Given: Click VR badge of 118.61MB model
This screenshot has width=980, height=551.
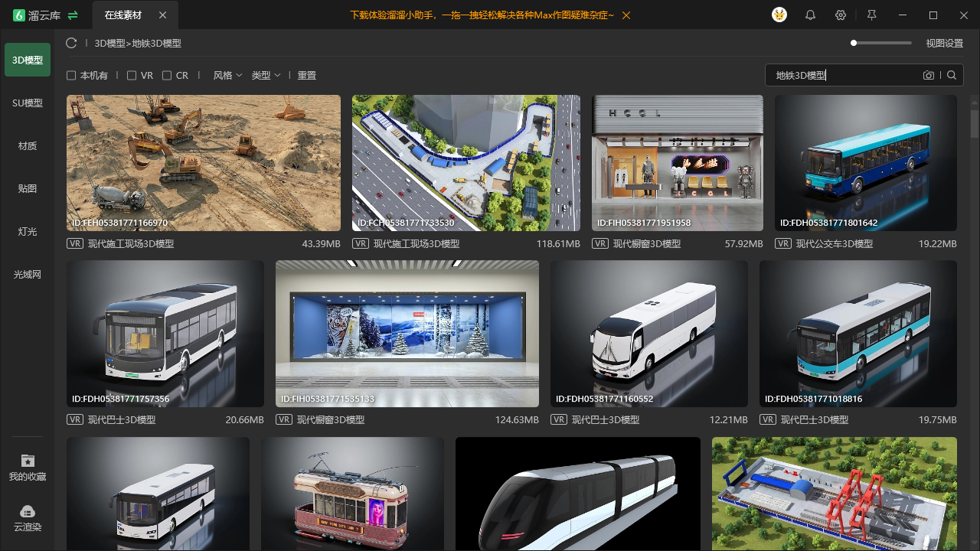Looking at the screenshot, I should click(x=361, y=243).
